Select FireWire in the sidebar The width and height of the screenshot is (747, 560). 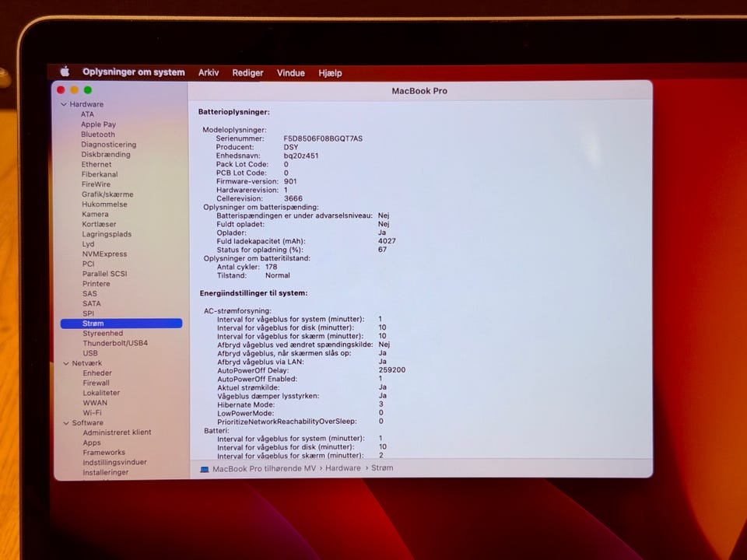[x=96, y=184]
